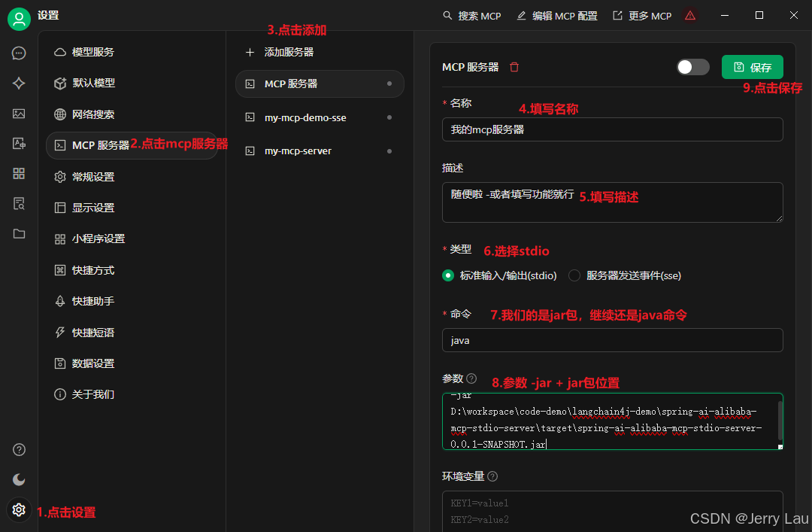This screenshot has width=812, height=532.
Task: Click the pencil icon for 编辑 MCP 配置
Action: click(x=522, y=16)
